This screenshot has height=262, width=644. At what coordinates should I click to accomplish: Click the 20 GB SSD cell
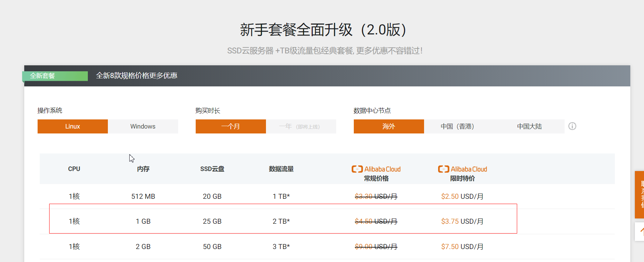[212, 196]
